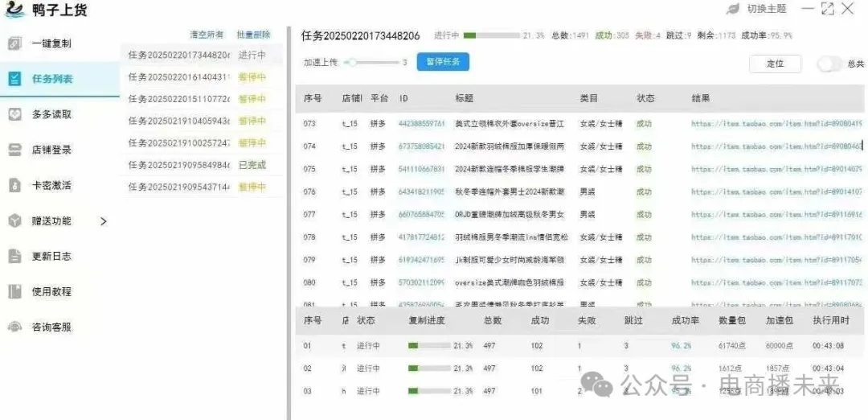The image size is (868, 420).
Task: Click the 状态 column header in the product table
Action: (x=645, y=98)
